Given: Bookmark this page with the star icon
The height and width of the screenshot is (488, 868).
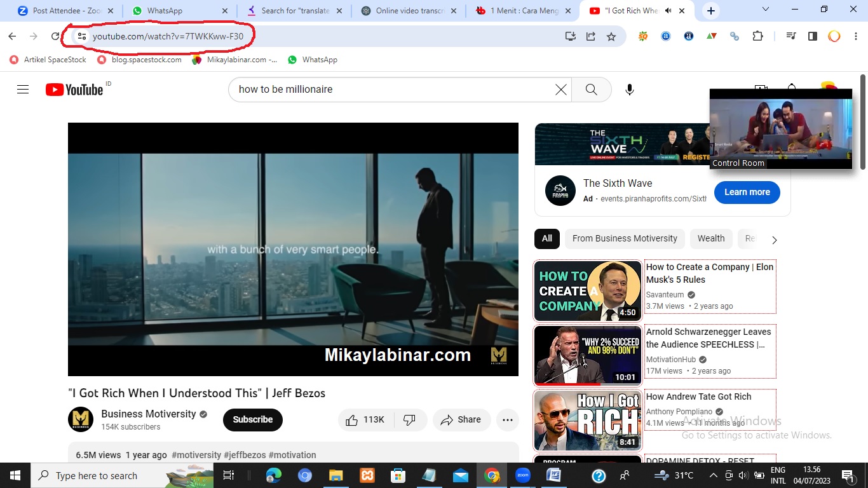Looking at the screenshot, I should 611,36.
